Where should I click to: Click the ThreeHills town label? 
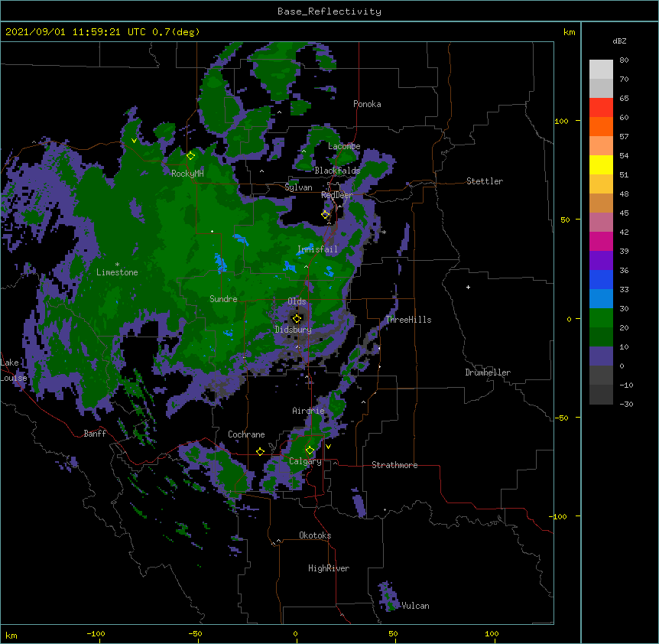click(x=408, y=320)
